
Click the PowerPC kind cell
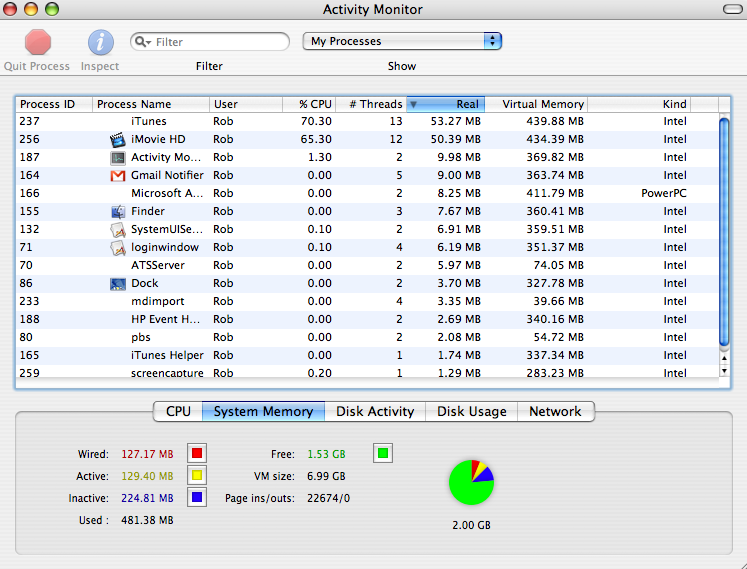pyautogui.click(x=664, y=193)
